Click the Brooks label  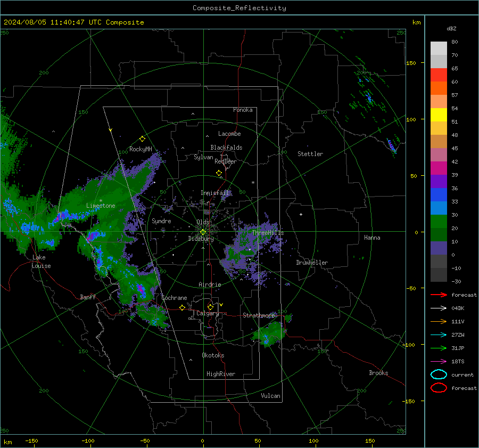(x=378, y=373)
